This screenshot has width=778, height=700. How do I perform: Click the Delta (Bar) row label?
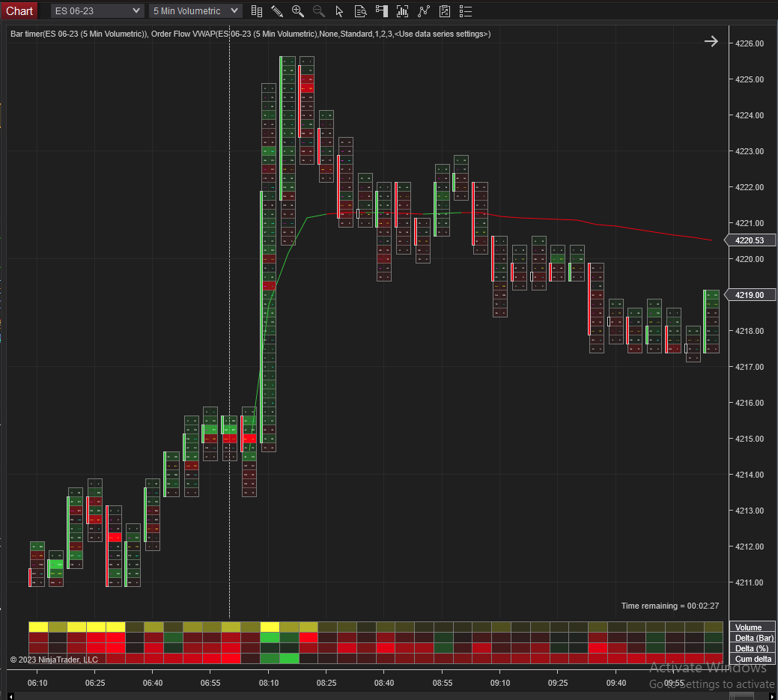(754, 638)
